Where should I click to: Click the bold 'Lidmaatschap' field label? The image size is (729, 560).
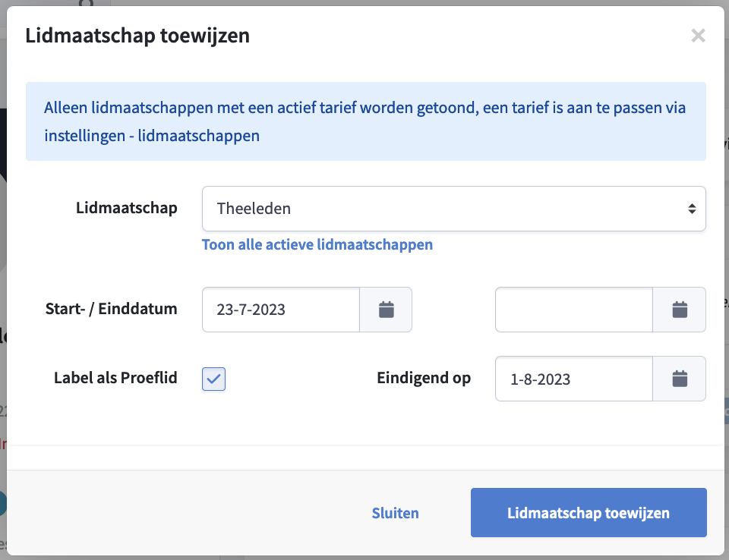pyautogui.click(x=127, y=208)
